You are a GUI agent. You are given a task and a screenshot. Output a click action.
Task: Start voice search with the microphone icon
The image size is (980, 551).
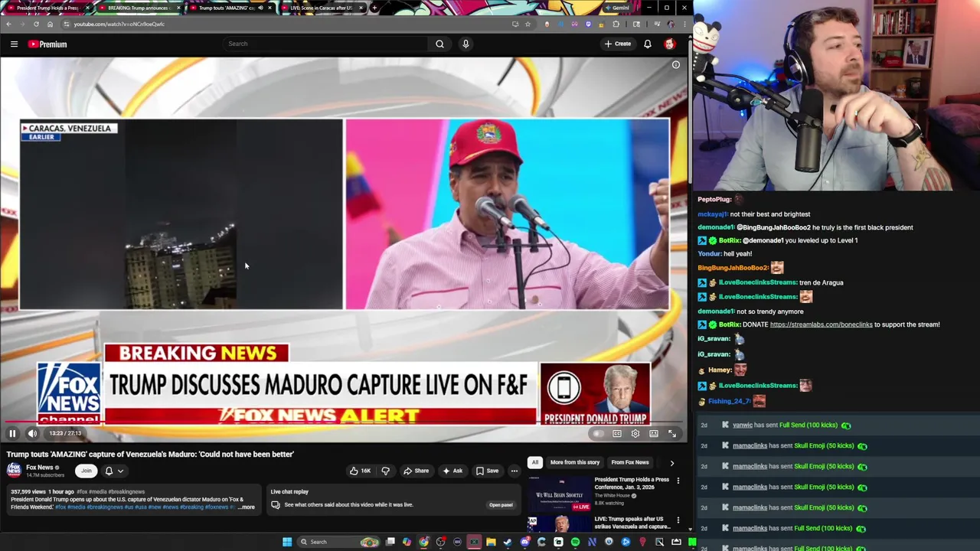click(465, 44)
